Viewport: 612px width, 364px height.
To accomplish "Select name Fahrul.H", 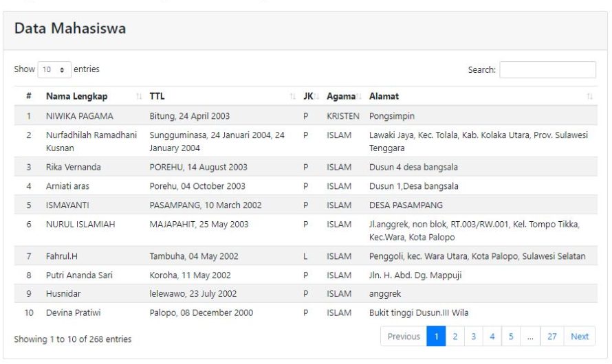I will (62, 256).
